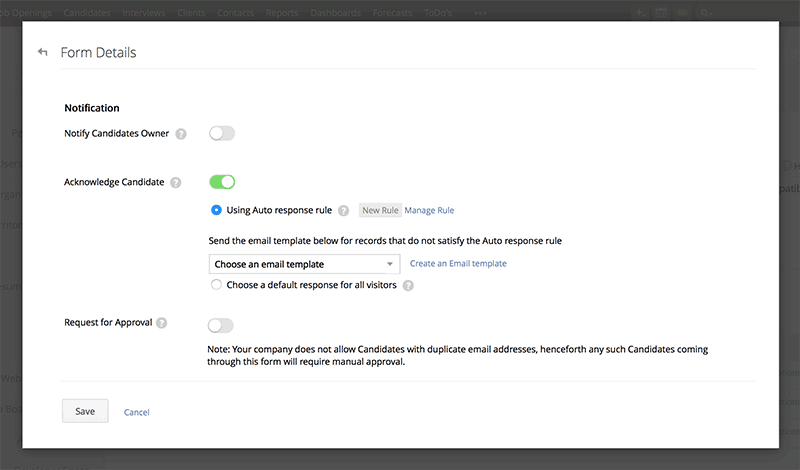Click help icon for default response option
Viewport: 800px width, 470px height.
(408, 285)
